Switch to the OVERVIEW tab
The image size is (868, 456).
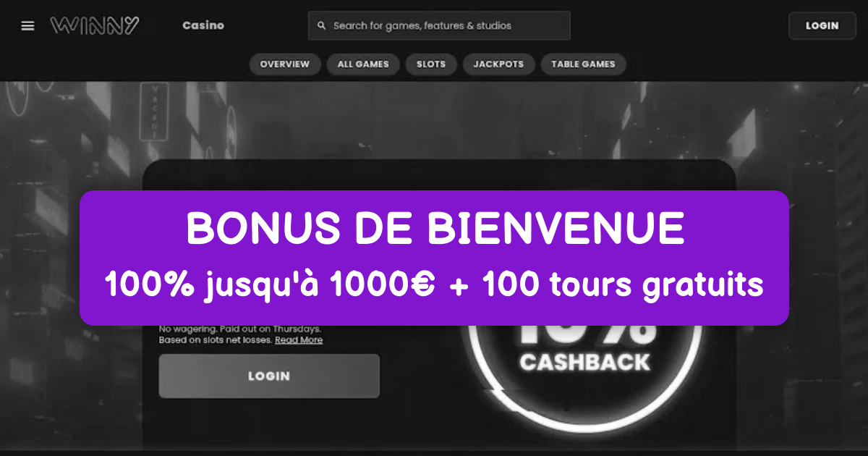coord(285,64)
